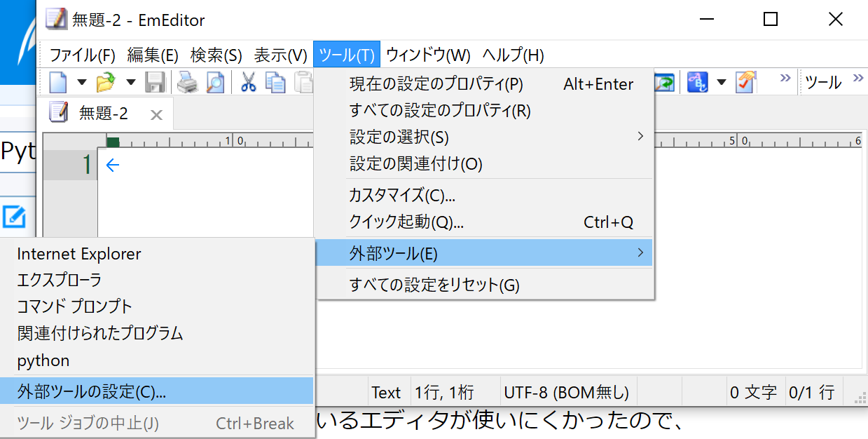The width and height of the screenshot is (868, 439).
Task: Expand the dropdown next to ABC icon
Action: click(722, 83)
